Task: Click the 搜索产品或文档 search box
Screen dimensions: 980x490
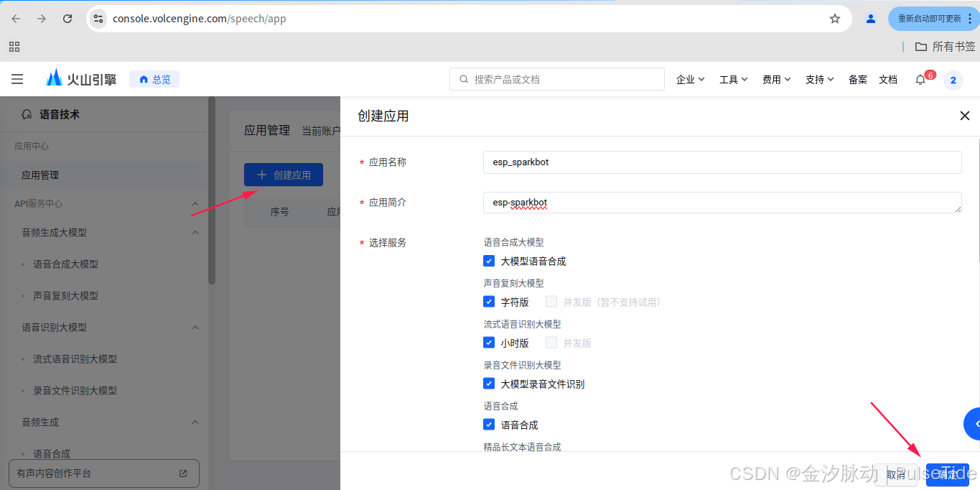Action: tap(557, 79)
